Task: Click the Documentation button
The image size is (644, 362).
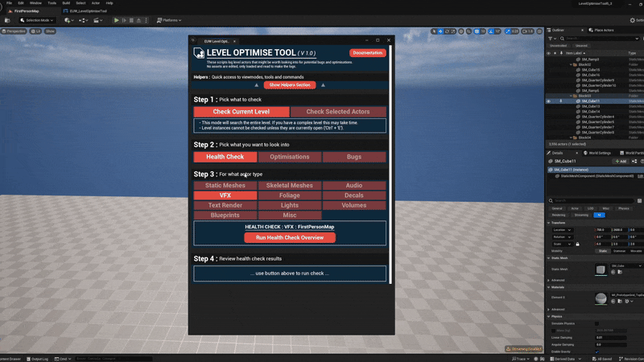Action: [368, 53]
